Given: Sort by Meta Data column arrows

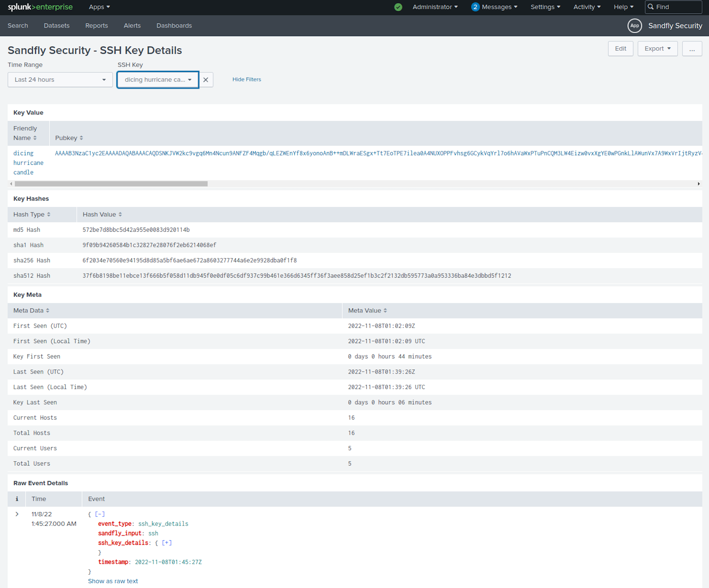Looking at the screenshot, I should [x=48, y=310].
